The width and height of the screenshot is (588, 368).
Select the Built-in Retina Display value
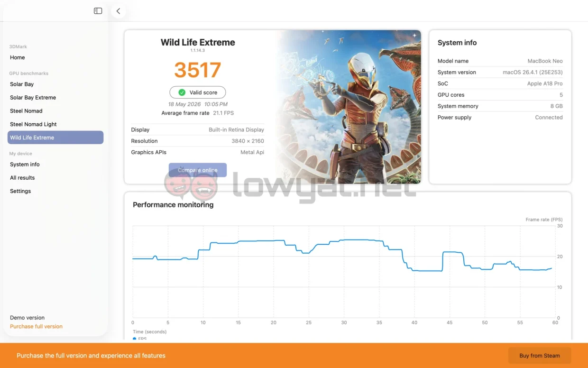pos(236,129)
